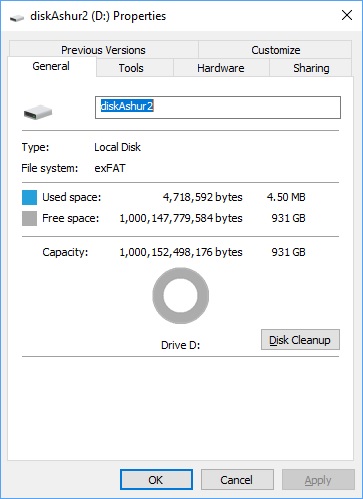
Task: Close the Properties dialog window
Action: 347,15
